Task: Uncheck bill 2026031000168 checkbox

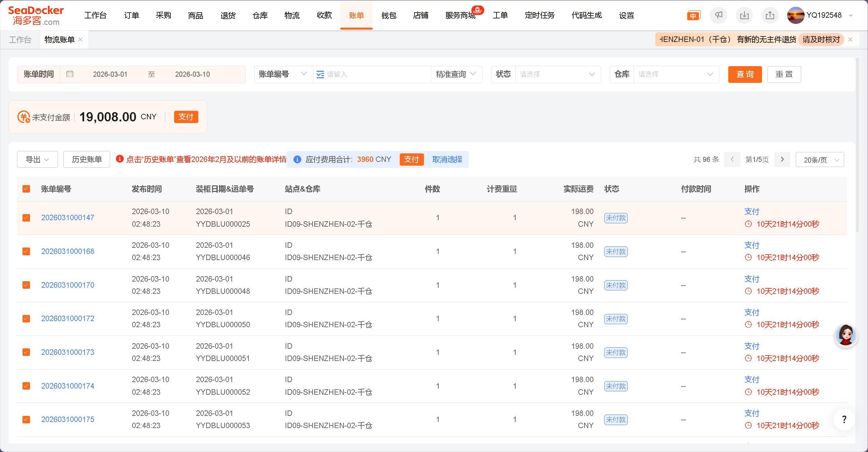Action: pos(26,251)
